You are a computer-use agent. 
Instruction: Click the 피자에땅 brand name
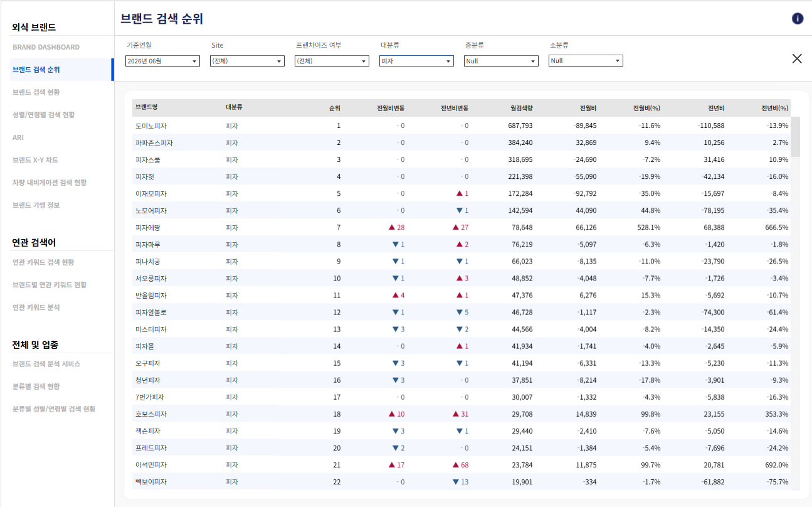tap(147, 228)
